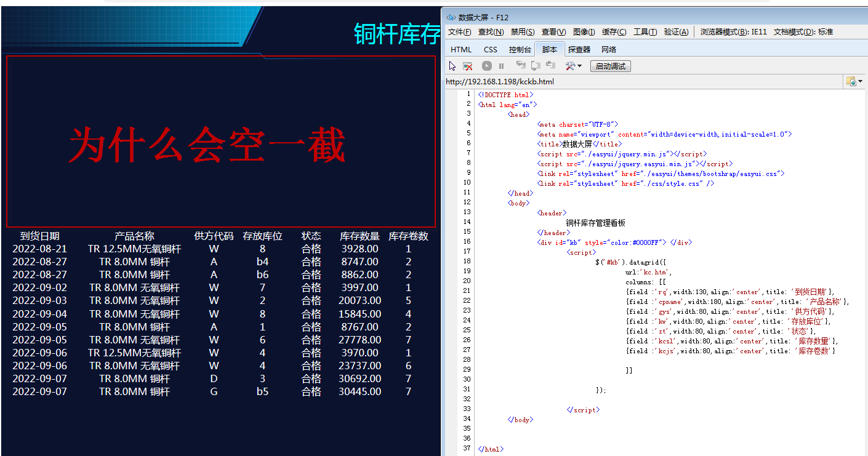Click the 30445.00 quantity cell
The width and height of the screenshot is (868, 456).
point(360,391)
